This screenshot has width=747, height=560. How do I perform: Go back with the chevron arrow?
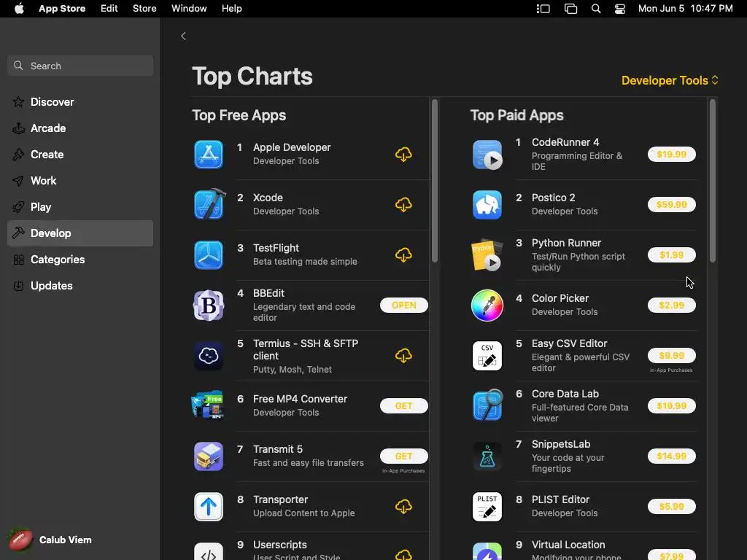click(x=183, y=36)
